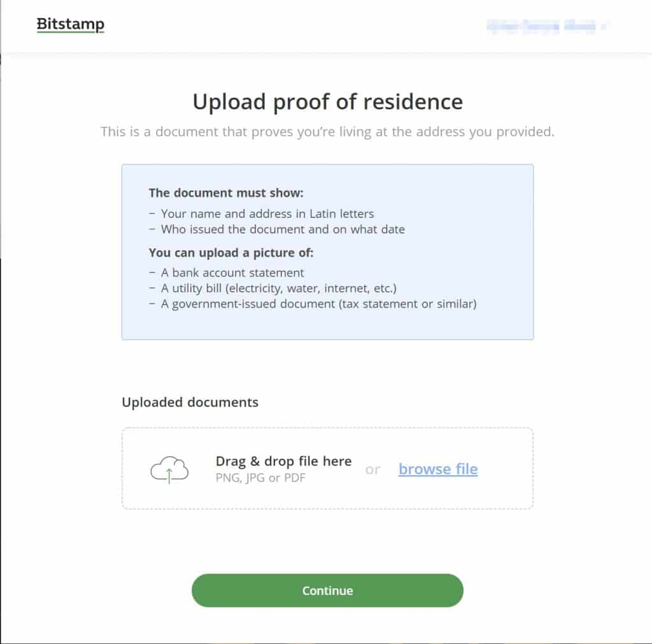Click the green underline beneath the Bitstamp logo

(x=70, y=33)
